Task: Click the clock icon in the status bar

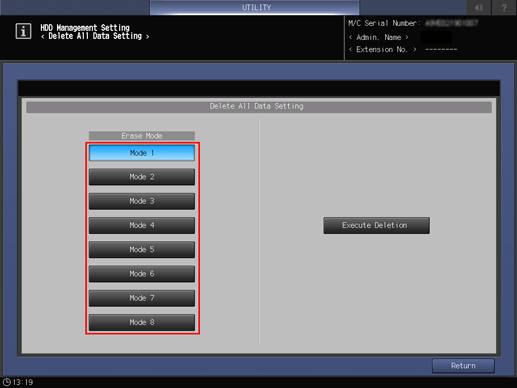Action: (x=6, y=382)
